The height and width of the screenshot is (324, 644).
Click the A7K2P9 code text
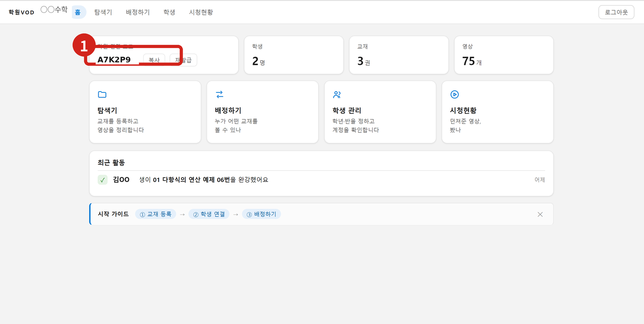(x=114, y=60)
